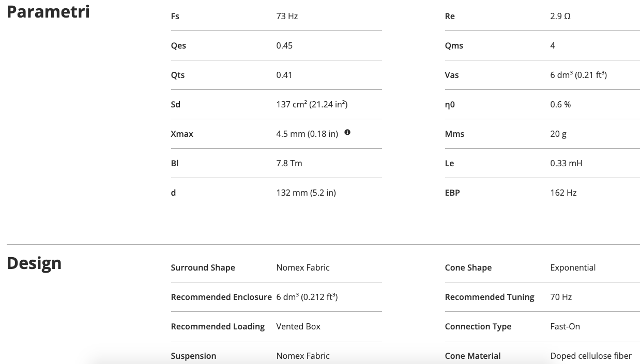The height and width of the screenshot is (364, 640).
Task: Click the Qes parameter label
Action: [178, 46]
